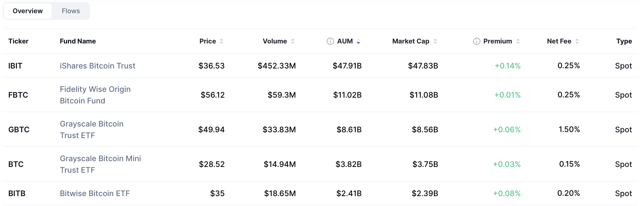Open the iShares Bitcoin Trust link

pyautogui.click(x=97, y=66)
